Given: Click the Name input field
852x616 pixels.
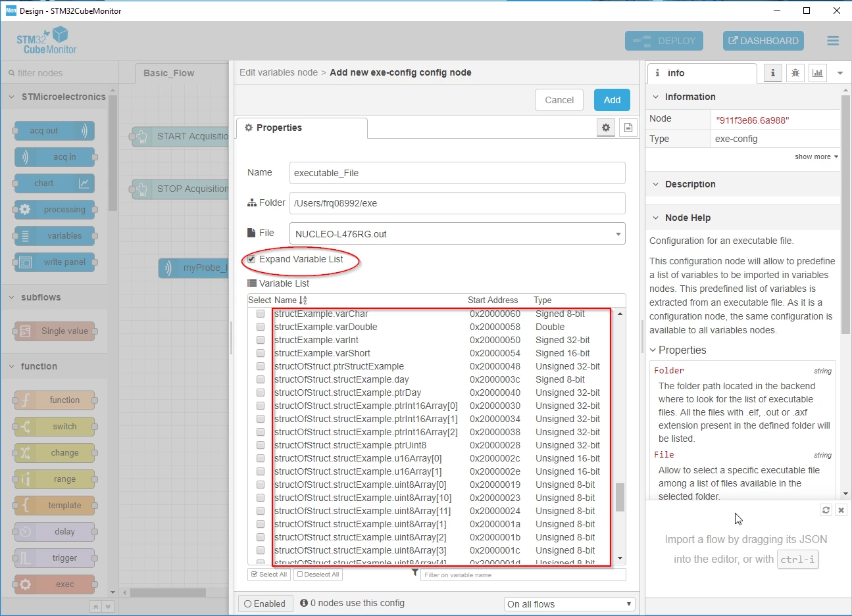Looking at the screenshot, I should (457, 173).
